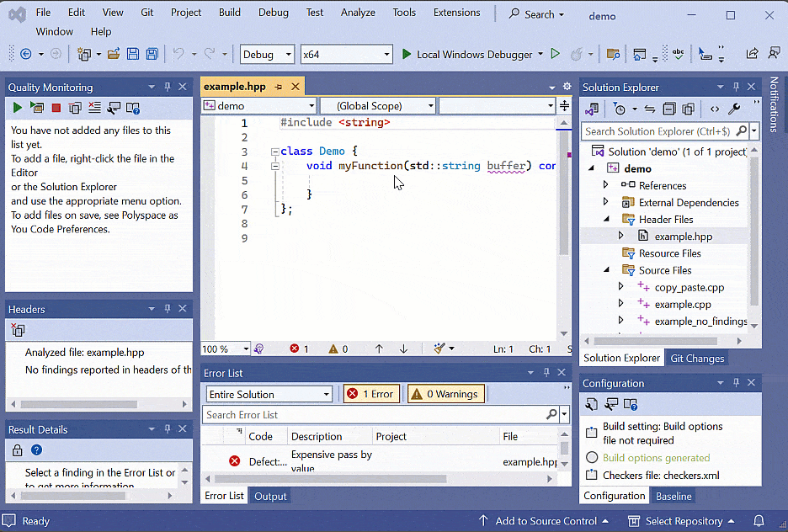
Task: Pin the Solution Explorer panel
Action: [x=737, y=87]
